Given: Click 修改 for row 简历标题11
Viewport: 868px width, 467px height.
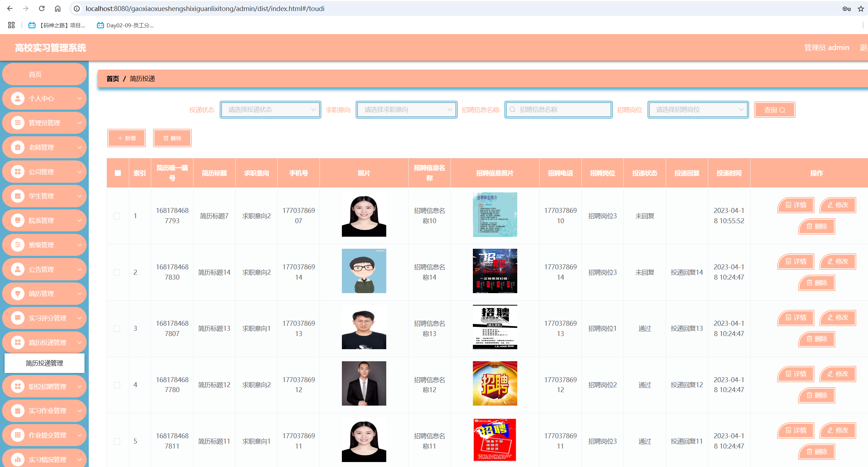Looking at the screenshot, I should 838,430.
